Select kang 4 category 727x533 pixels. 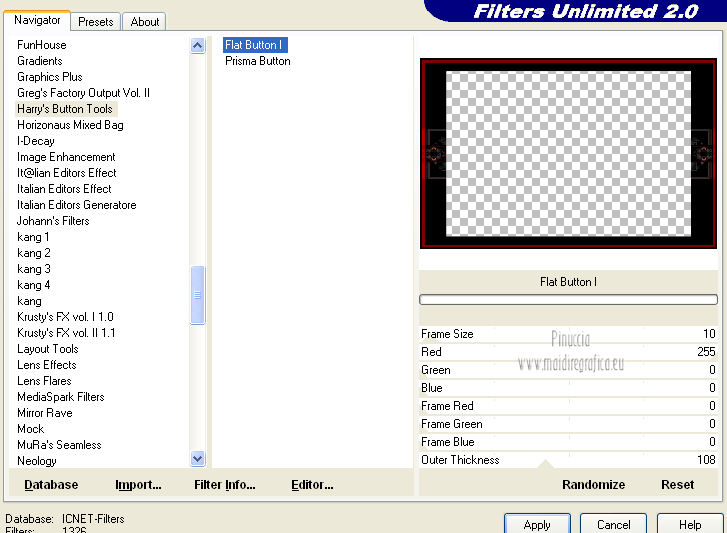pyautogui.click(x=34, y=285)
